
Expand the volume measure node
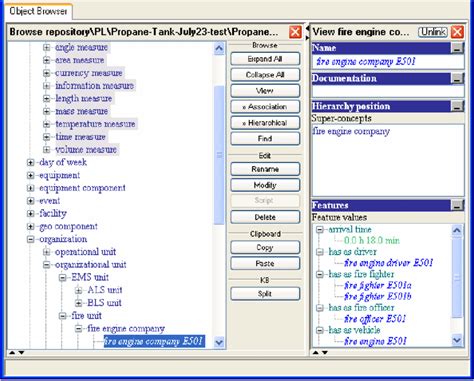[47, 149]
